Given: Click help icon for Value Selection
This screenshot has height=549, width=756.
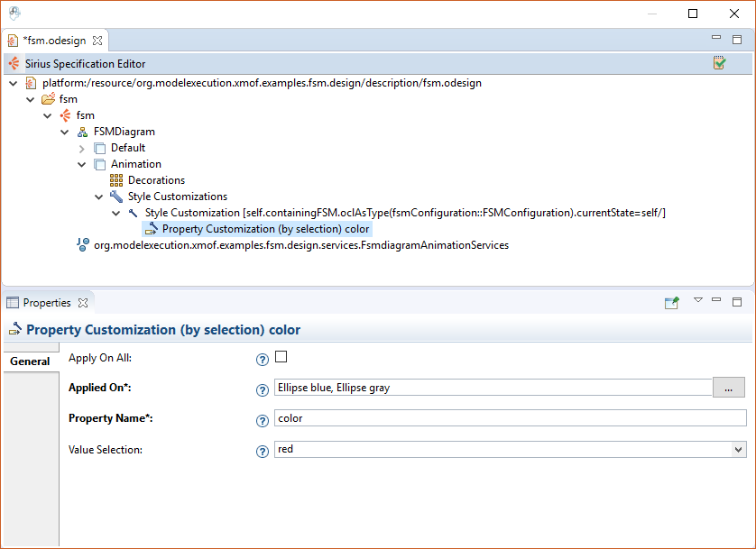Looking at the screenshot, I should (263, 452).
